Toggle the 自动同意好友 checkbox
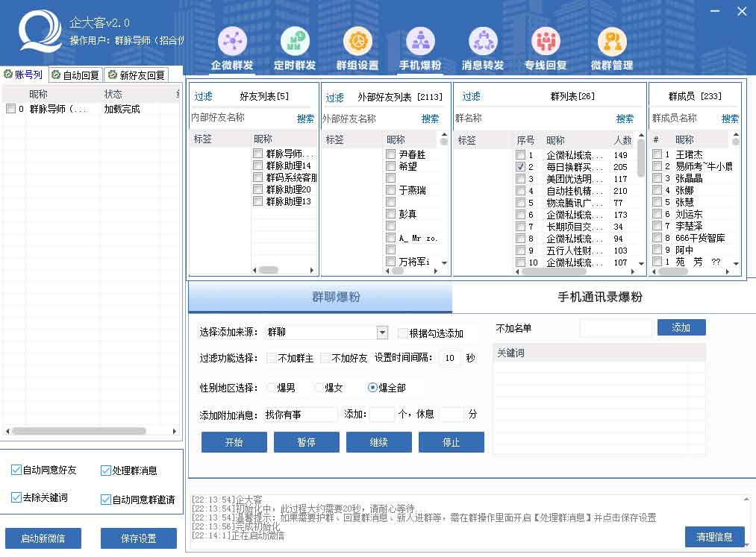 (x=16, y=471)
